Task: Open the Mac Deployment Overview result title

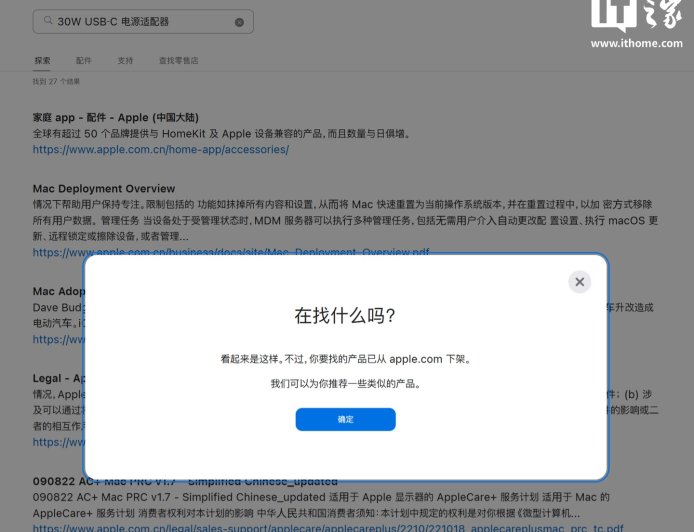Action: coord(103,188)
